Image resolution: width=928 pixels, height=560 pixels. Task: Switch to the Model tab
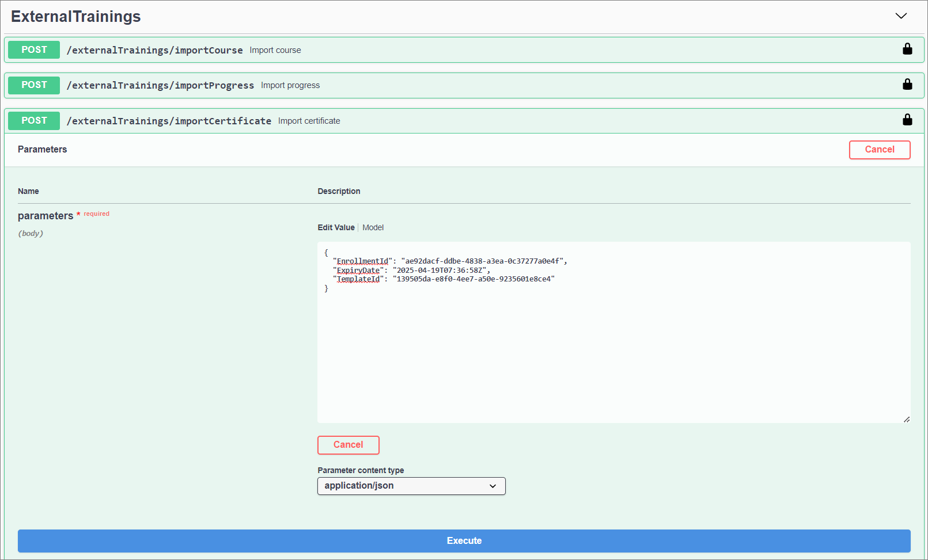tap(373, 228)
